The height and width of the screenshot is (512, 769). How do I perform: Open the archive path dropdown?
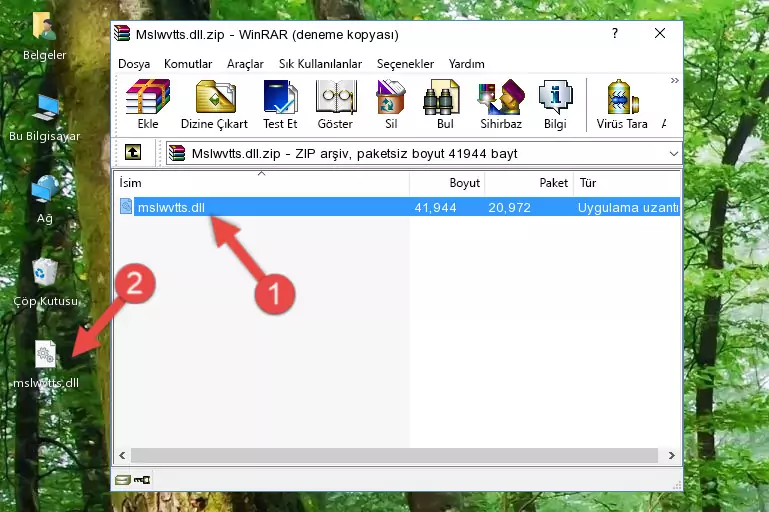(674, 154)
